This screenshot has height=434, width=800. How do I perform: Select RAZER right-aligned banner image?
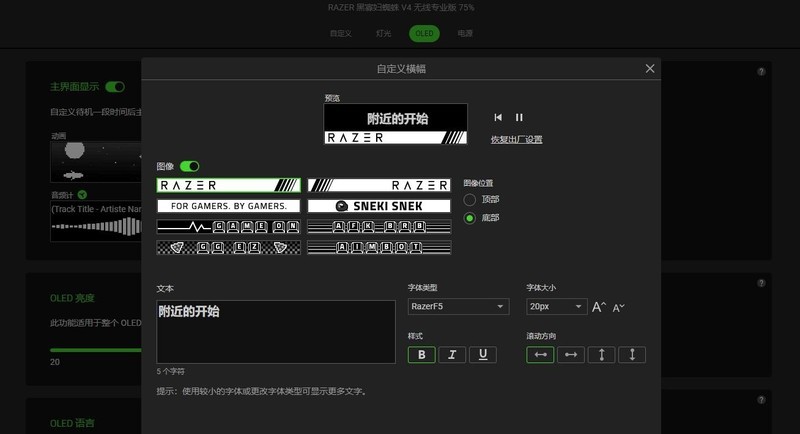pyautogui.click(x=379, y=185)
